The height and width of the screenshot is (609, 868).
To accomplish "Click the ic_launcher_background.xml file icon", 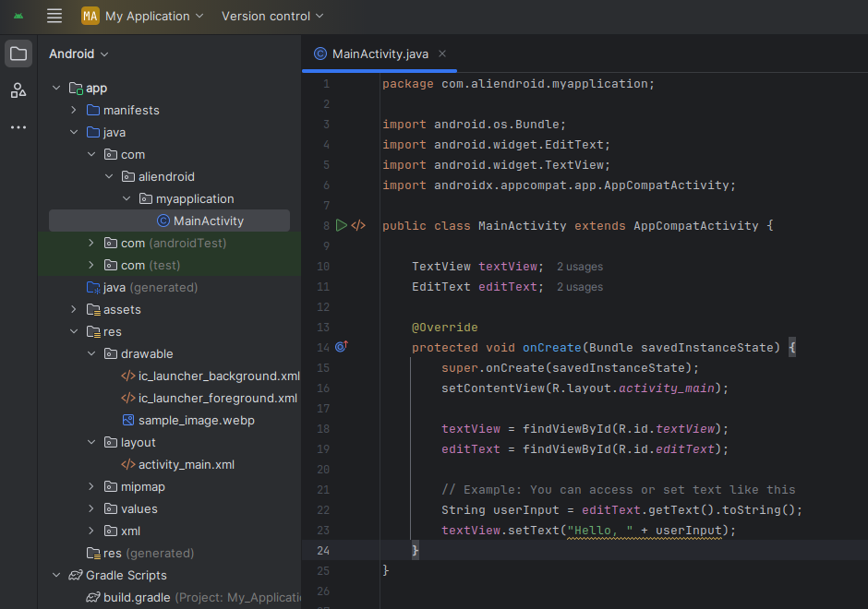I will (x=127, y=376).
